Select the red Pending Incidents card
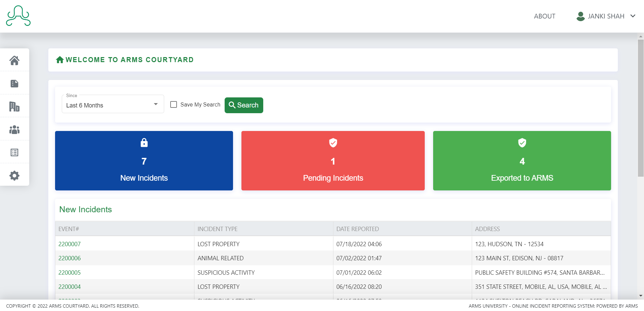The image size is (644, 311). tap(333, 161)
